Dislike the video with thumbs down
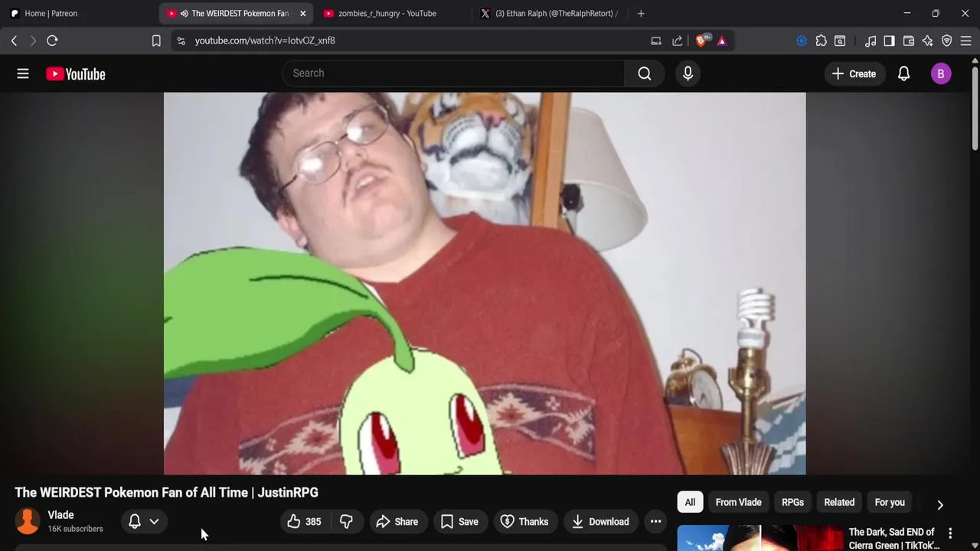This screenshot has width=980, height=551. pyautogui.click(x=346, y=522)
